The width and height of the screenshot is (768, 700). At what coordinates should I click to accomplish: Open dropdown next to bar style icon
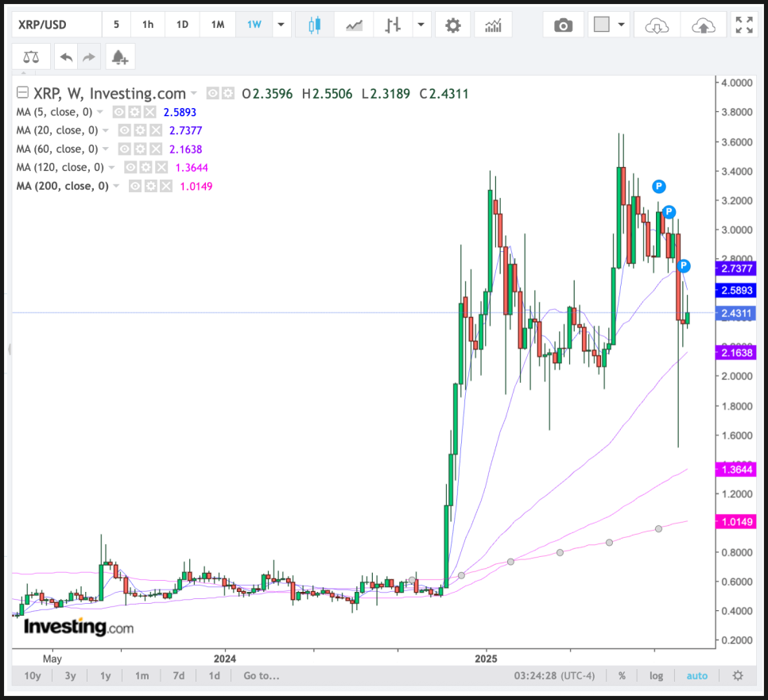point(421,25)
